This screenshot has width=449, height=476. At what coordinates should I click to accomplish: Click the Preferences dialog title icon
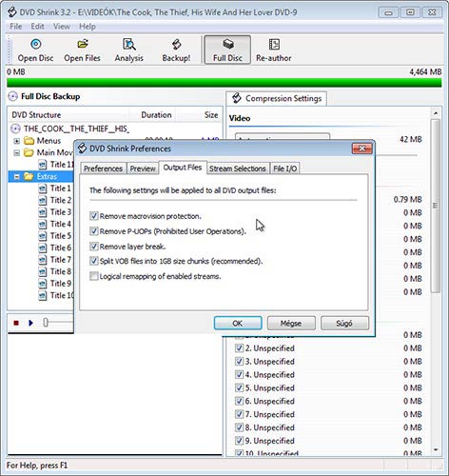point(83,149)
